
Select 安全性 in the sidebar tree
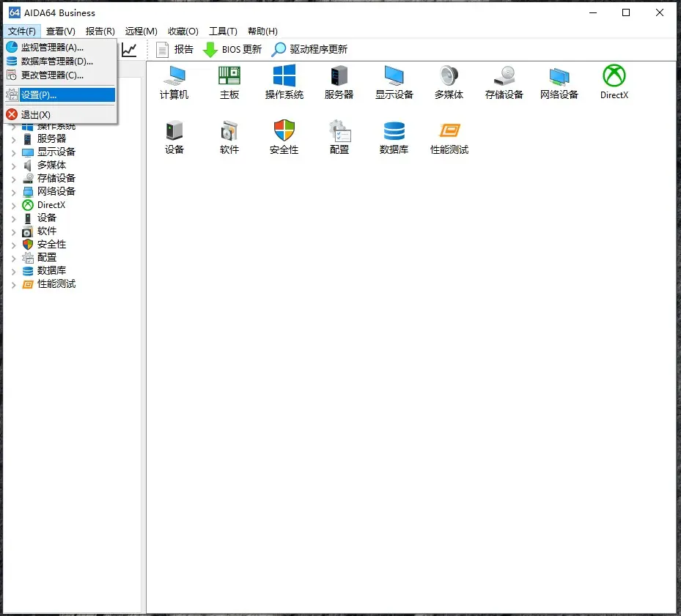[52, 244]
